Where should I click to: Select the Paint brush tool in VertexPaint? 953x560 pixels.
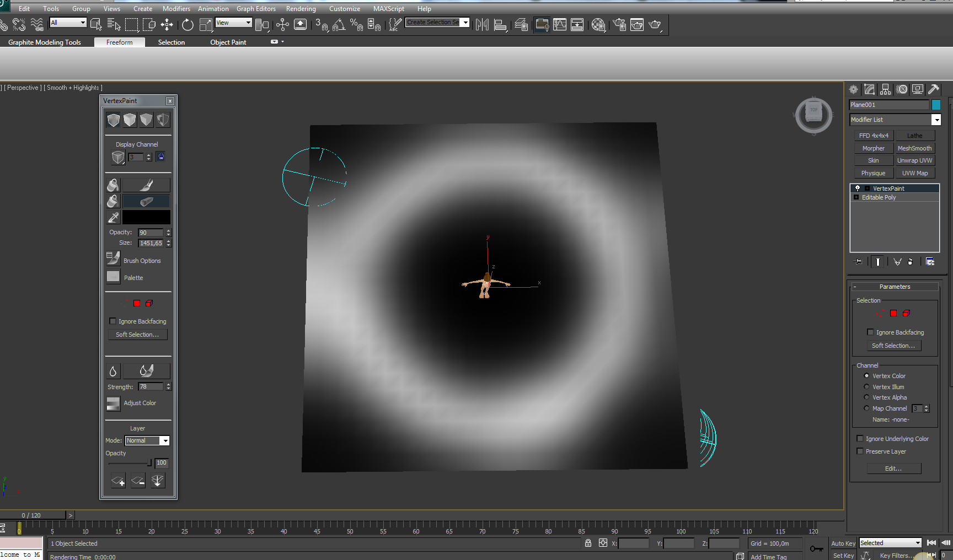[x=146, y=185]
